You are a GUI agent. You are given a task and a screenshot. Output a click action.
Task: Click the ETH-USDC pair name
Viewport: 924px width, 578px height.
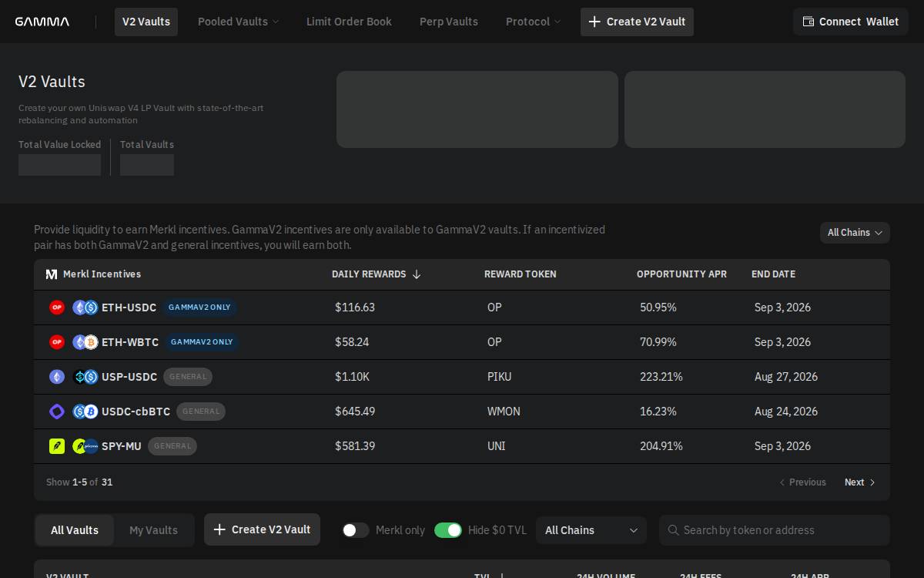click(x=129, y=307)
